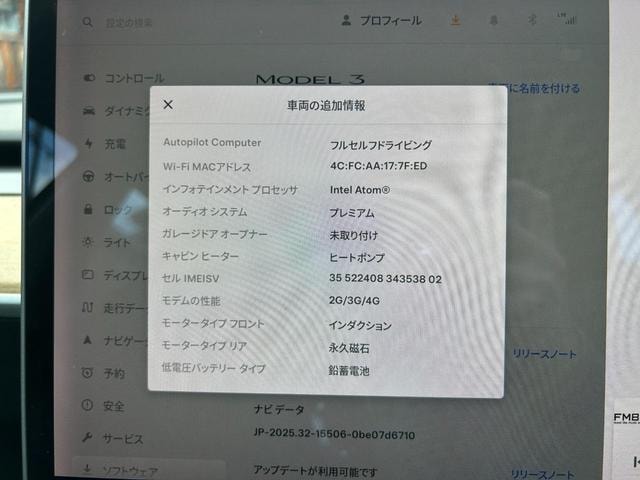640x480 pixels.
Task: Tap the LTE signal strength icon
Action: (567, 19)
